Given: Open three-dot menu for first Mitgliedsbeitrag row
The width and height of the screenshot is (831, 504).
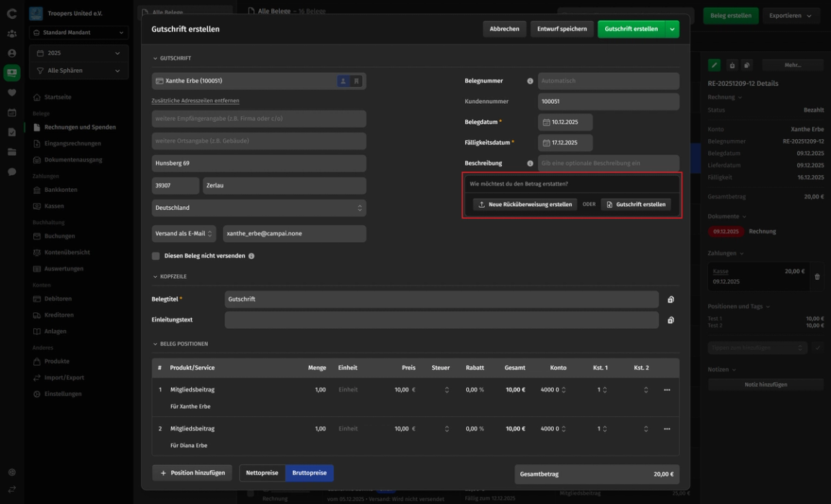Looking at the screenshot, I should coord(667,390).
